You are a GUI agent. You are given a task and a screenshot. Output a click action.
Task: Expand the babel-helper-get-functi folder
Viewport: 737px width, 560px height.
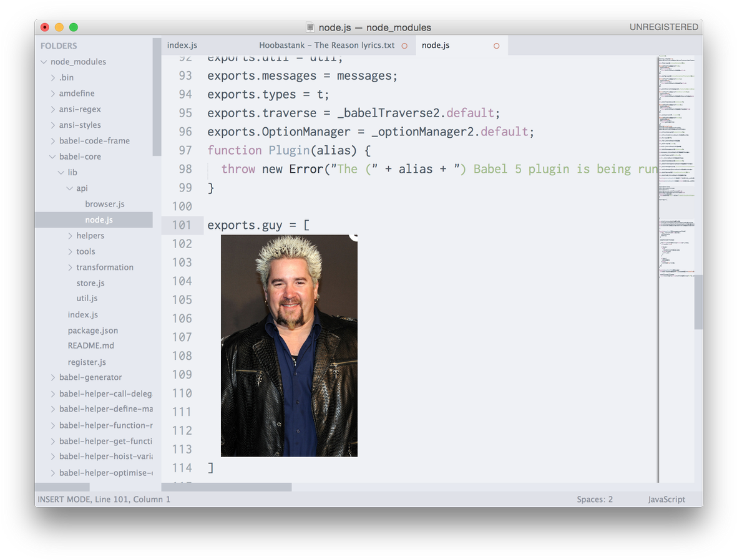coord(52,441)
